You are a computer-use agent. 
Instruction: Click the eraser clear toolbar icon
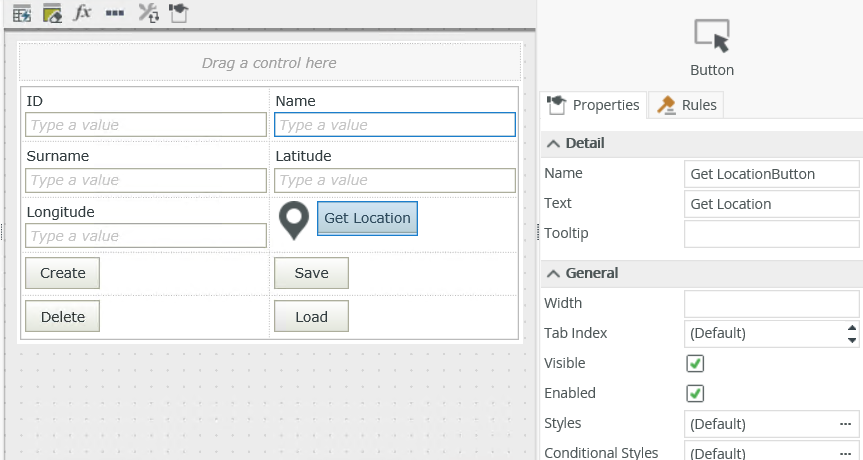coord(52,13)
